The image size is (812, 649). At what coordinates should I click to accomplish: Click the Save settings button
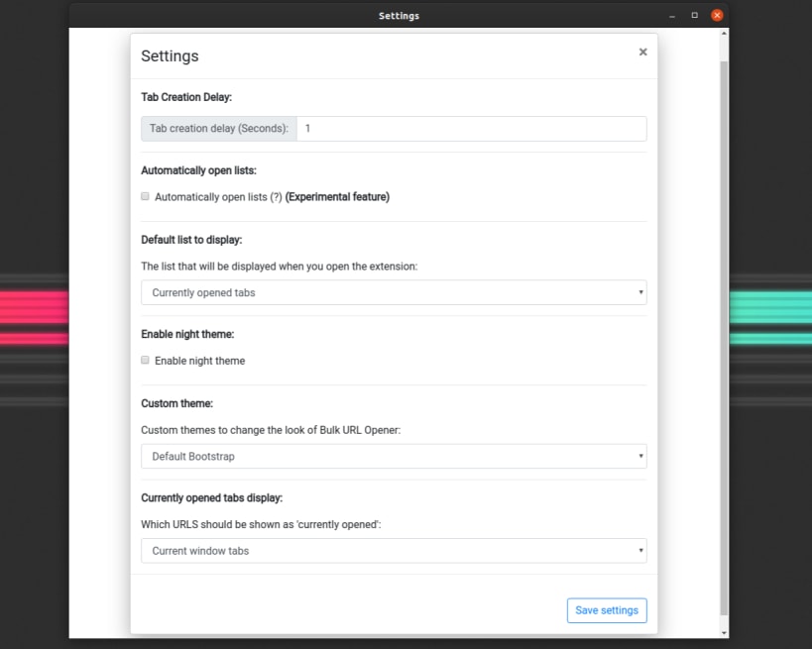pos(607,610)
